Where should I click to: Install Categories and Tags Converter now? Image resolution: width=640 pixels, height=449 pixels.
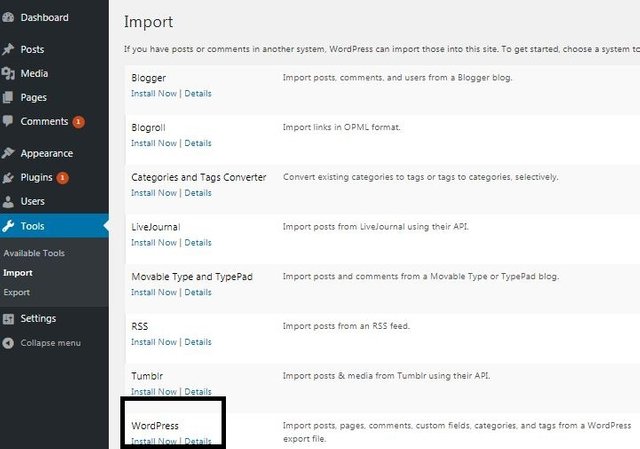click(154, 193)
